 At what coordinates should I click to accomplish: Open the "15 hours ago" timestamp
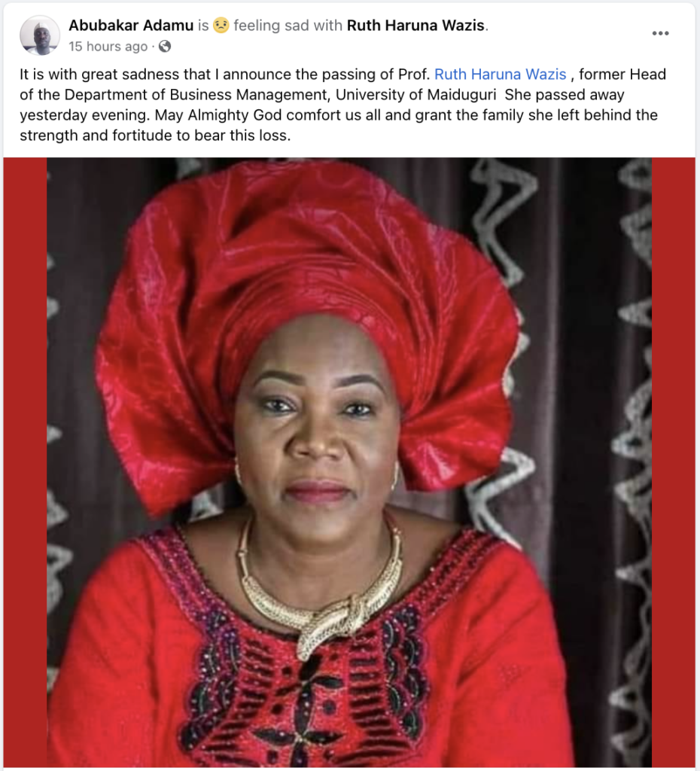pyautogui.click(x=108, y=46)
